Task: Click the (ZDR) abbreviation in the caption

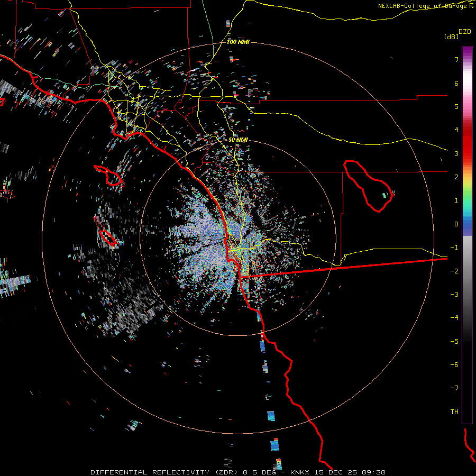Action: 226,472
